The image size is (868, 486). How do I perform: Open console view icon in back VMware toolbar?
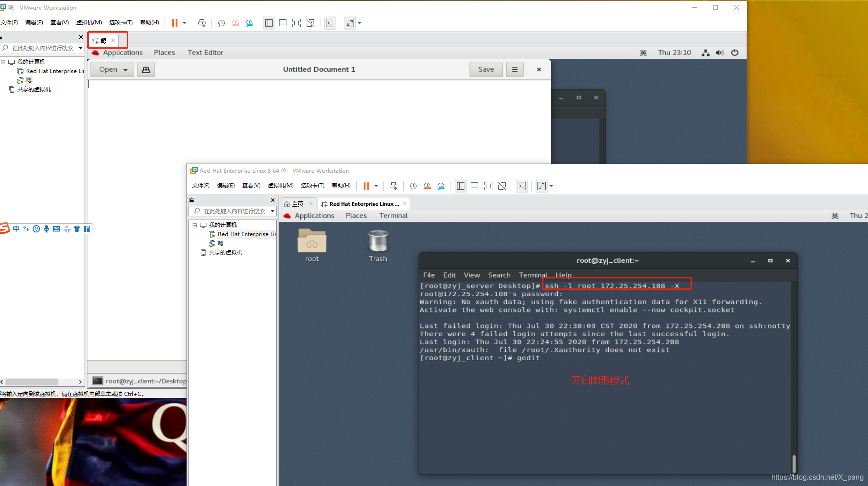(x=330, y=23)
